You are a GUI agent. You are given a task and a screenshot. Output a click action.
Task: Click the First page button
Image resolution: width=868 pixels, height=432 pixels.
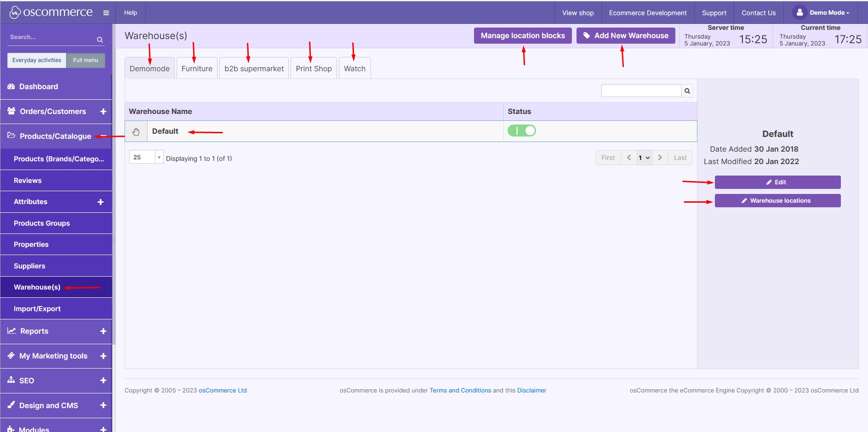608,158
